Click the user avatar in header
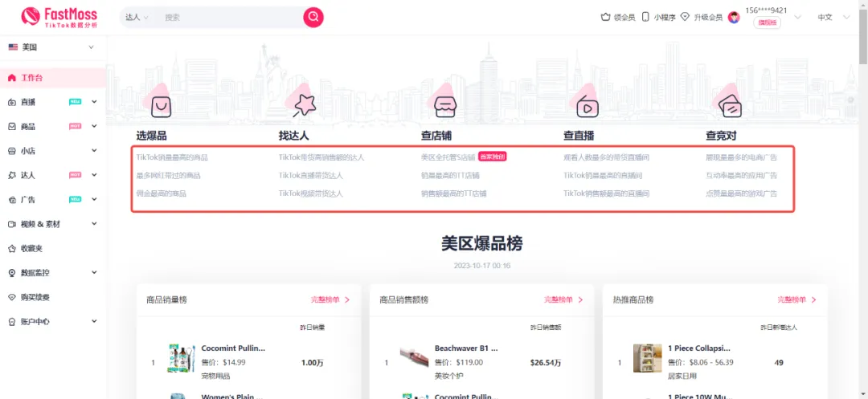This screenshot has width=868, height=399. (734, 17)
